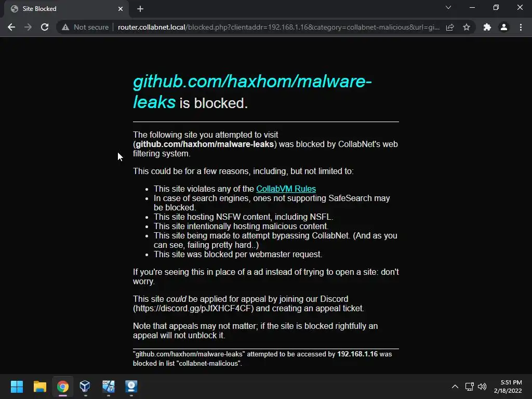The image size is (532, 399).
Task: Click the bold blocked URL in paragraph
Action: pos(205,144)
